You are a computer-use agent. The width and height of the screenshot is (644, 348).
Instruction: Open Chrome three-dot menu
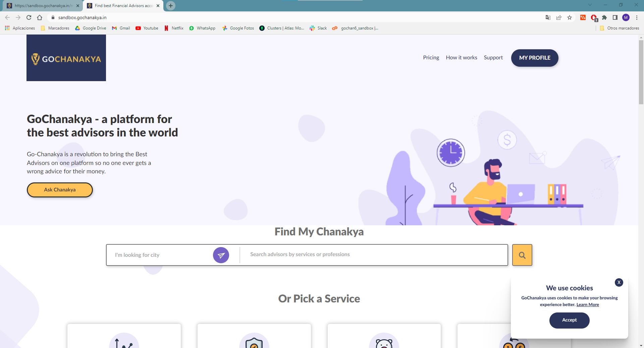637,17
